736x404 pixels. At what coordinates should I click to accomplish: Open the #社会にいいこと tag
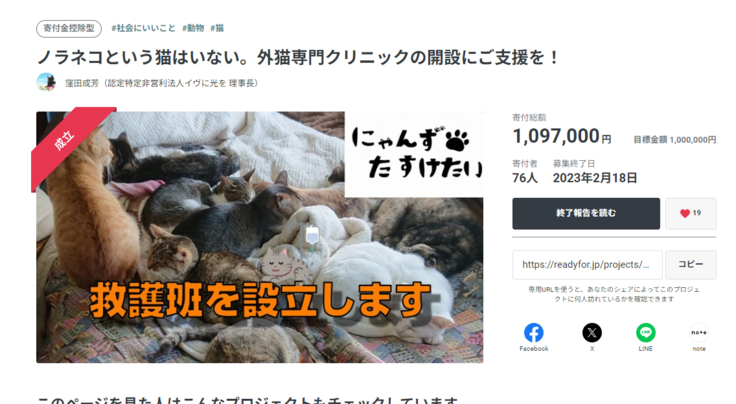point(143,28)
